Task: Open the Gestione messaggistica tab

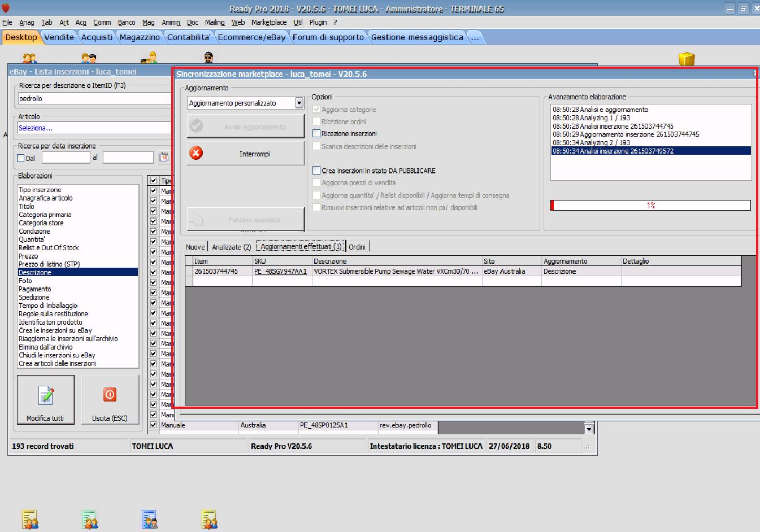Action: [417, 37]
